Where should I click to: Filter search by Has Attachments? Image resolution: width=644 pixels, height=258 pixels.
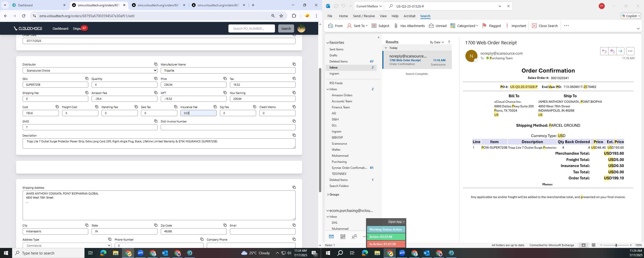409,26
